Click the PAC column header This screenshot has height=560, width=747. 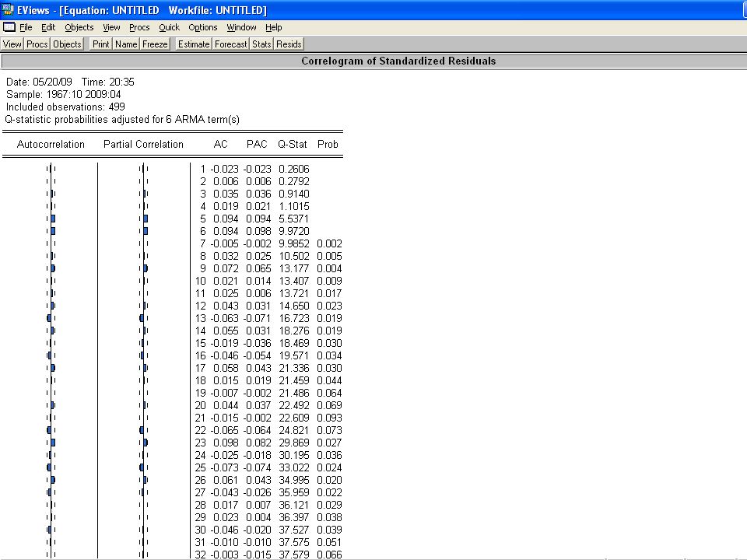pyautogui.click(x=257, y=145)
